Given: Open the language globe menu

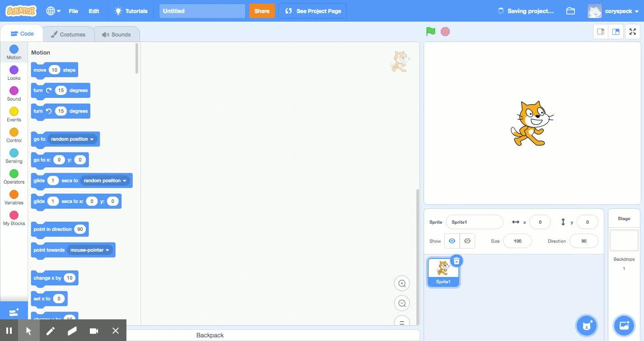Looking at the screenshot, I should 53,11.
